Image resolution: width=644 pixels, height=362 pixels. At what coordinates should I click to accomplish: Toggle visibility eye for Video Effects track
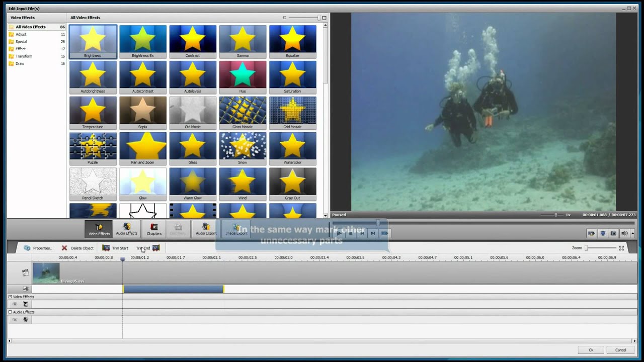click(x=15, y=304)
